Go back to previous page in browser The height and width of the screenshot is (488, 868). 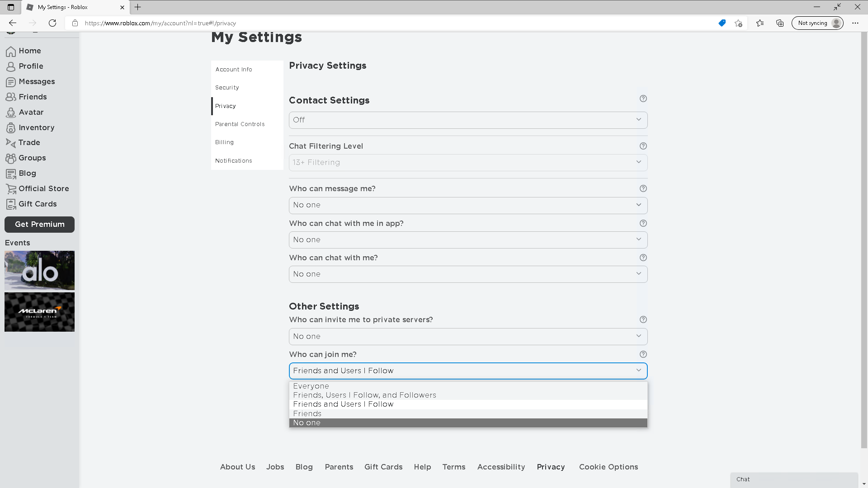click(13, 23)
